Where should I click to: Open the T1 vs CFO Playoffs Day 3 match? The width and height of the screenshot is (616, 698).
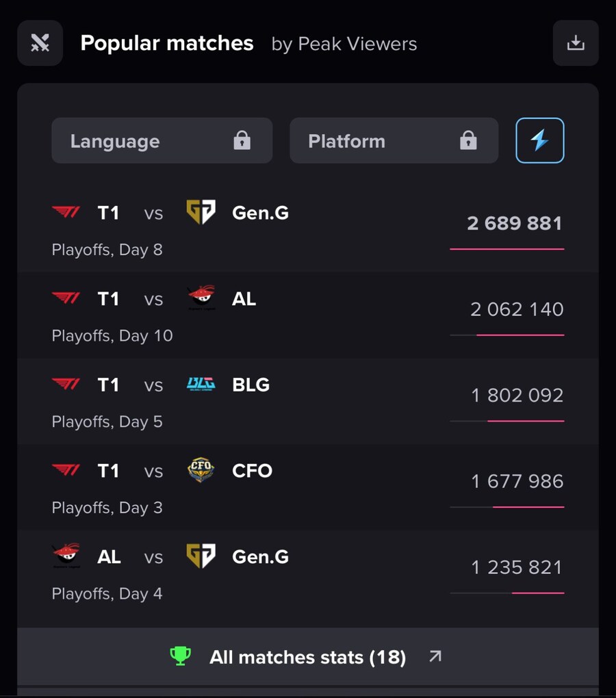pos(308,487)
